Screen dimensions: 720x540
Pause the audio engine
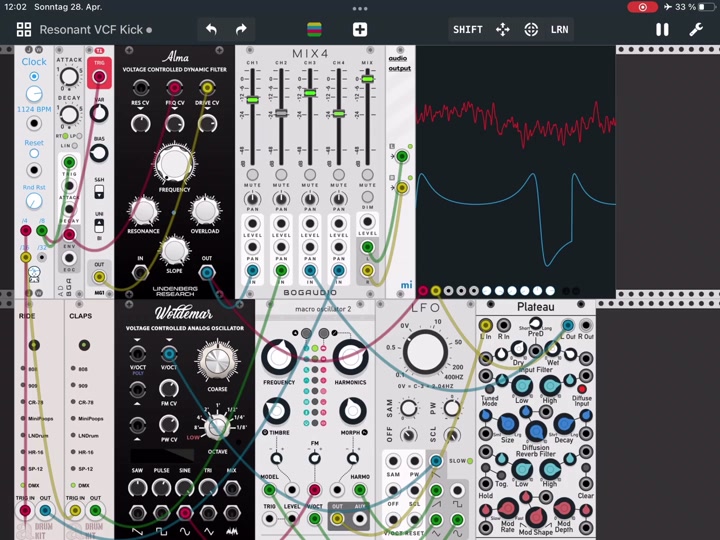tap(662, 29)
